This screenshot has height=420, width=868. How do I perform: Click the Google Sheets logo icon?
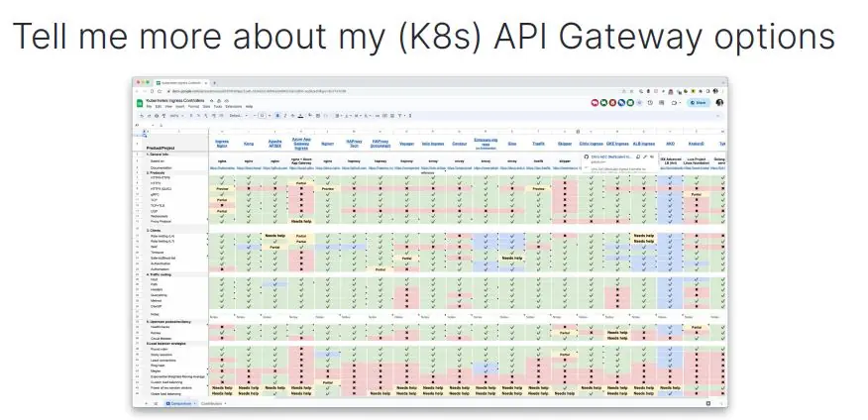140,103
